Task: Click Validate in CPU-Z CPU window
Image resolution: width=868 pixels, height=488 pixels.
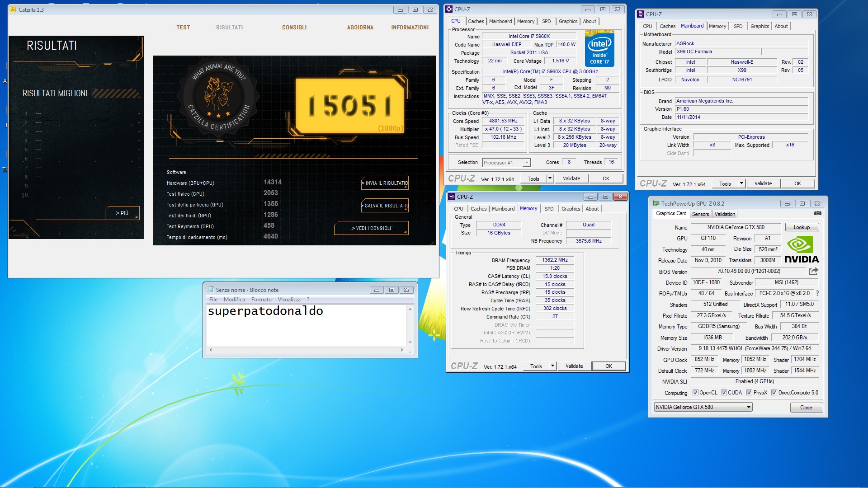Action: pos(571,178)
